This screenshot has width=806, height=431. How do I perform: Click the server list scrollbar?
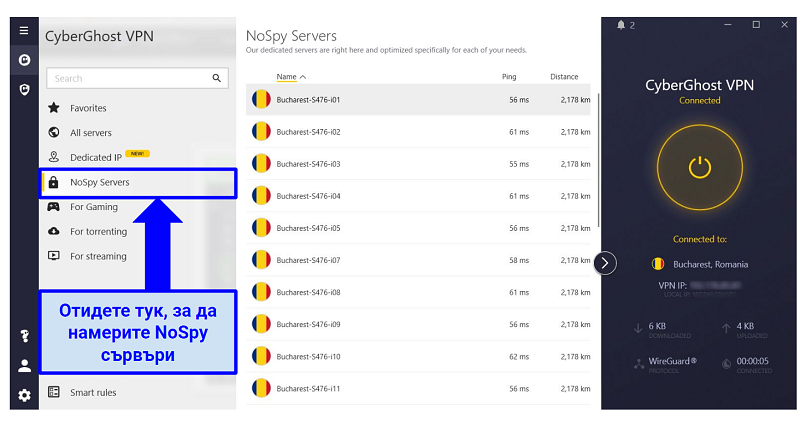point(598,160)
